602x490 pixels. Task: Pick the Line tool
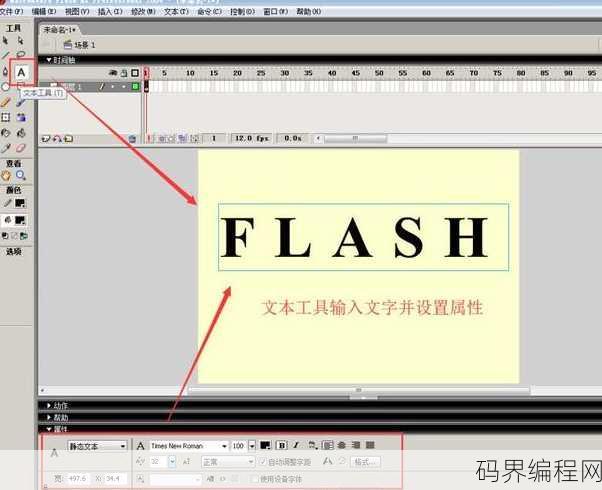coord(5,55)
